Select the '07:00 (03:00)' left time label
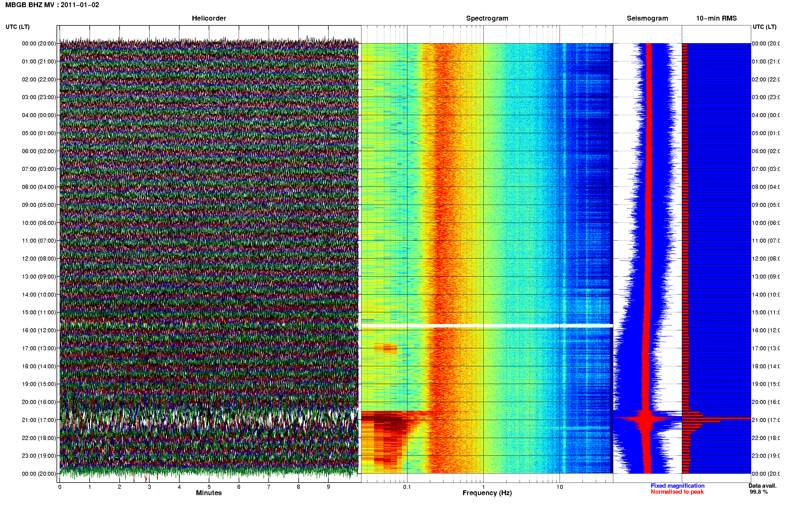This screenshot has width=812, height=508. pyautogui.click(x=39, y=169)
